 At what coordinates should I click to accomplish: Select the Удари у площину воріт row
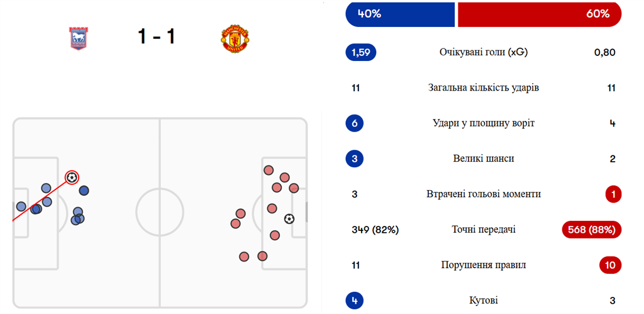point(484,123)
